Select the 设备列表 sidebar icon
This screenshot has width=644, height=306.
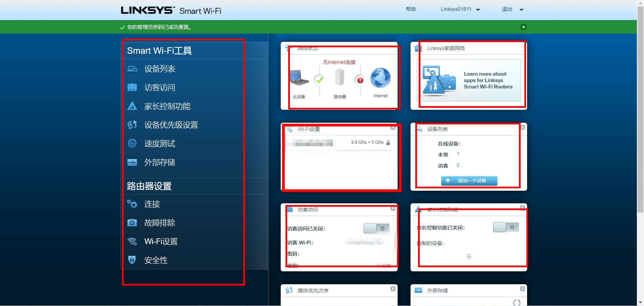(133, 68)
